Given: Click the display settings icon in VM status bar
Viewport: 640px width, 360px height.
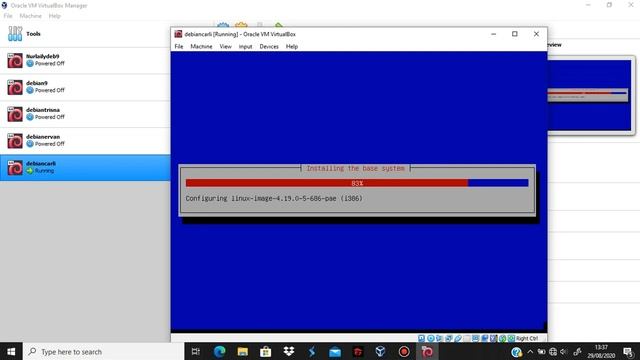Looking at the screenshot, I should 476,338.
